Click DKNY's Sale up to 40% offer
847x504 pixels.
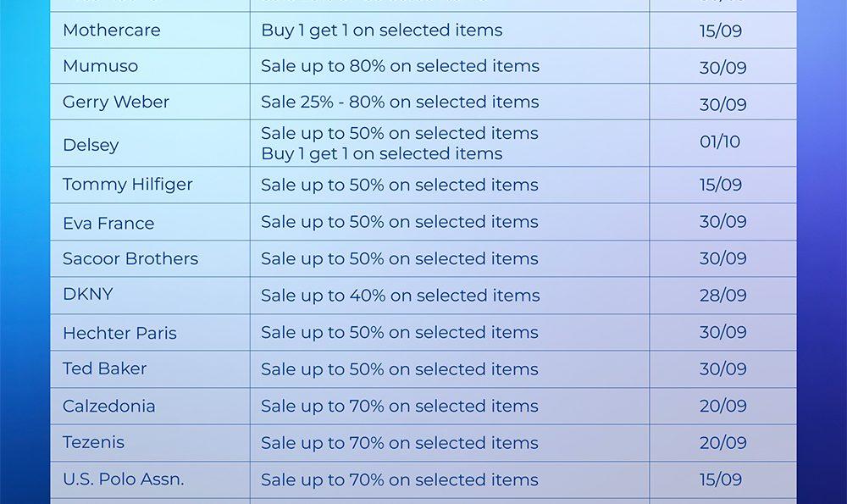(x=400, y=296)
